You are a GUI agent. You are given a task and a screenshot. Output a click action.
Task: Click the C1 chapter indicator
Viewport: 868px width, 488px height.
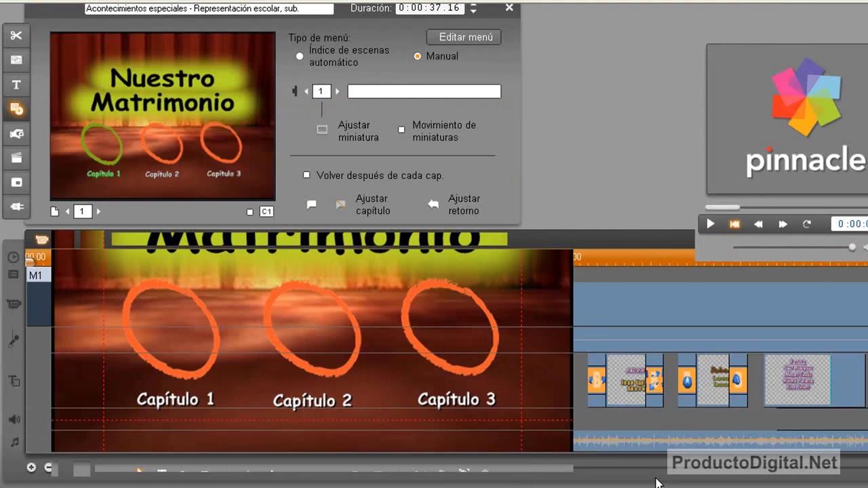coord(267,212)
